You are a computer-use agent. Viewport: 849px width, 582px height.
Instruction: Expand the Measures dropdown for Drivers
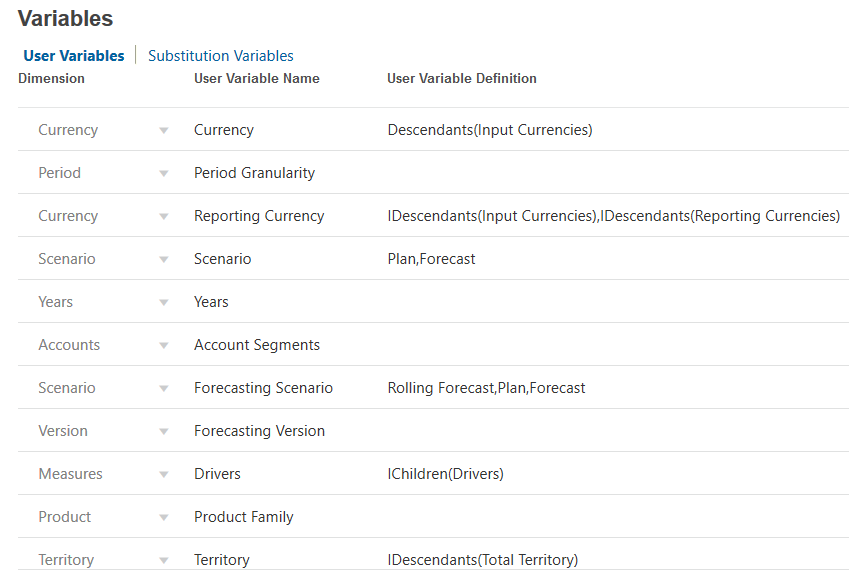pyautogui.click(x=163, y=473)
